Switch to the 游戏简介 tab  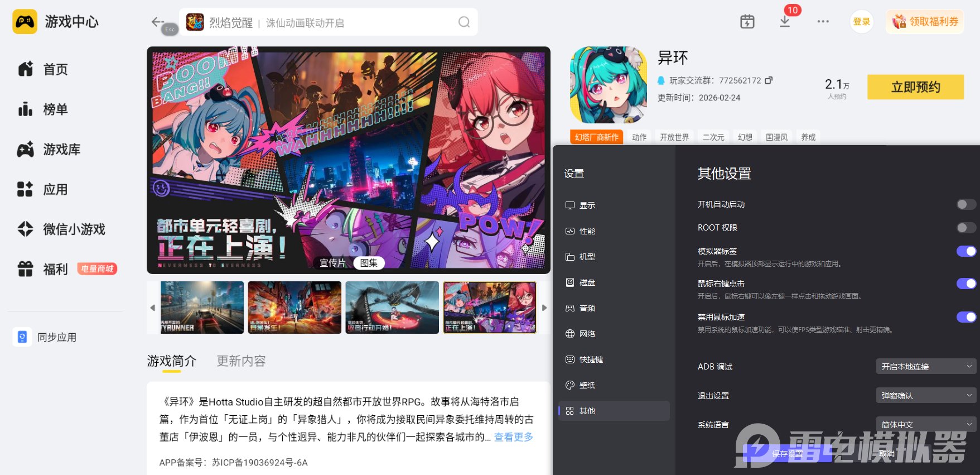click(x=172, y=361)
